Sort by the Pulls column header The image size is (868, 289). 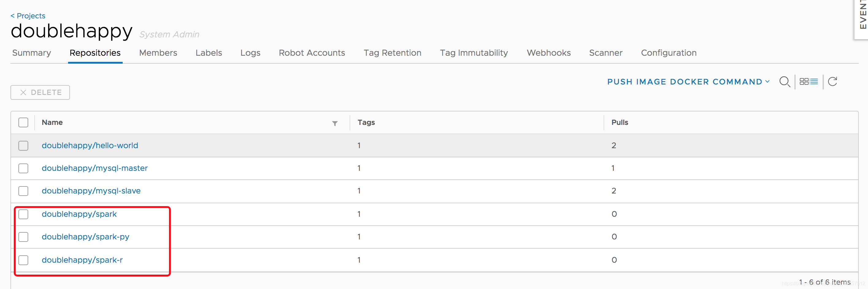coord(620,122)
